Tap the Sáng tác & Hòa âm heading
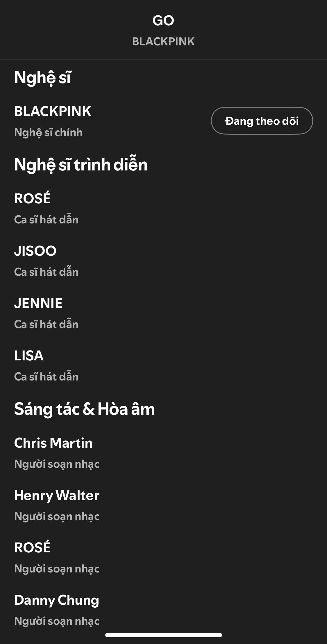The image size is (327, 644). 85,409
